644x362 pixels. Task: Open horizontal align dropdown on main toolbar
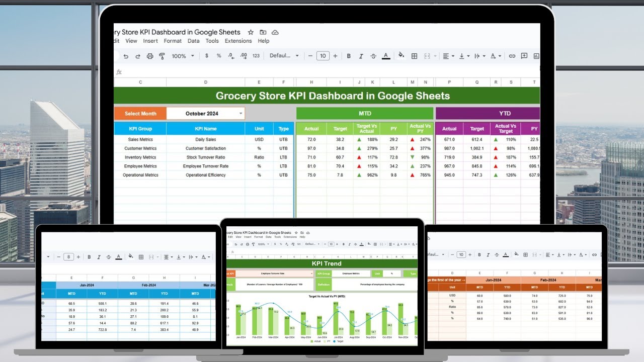coord(448,56)
